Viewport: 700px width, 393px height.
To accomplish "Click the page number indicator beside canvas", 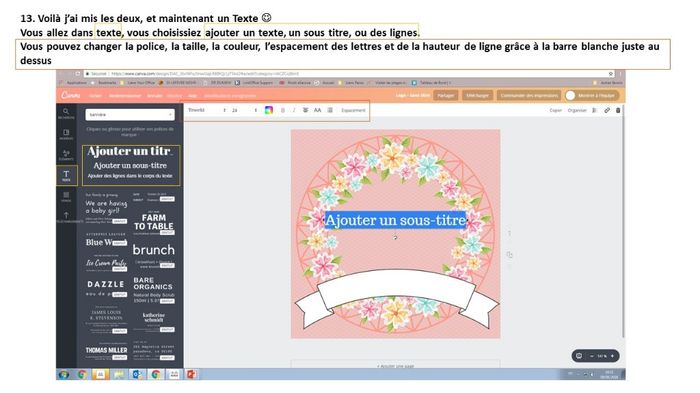I will click(x=509, y=233).
